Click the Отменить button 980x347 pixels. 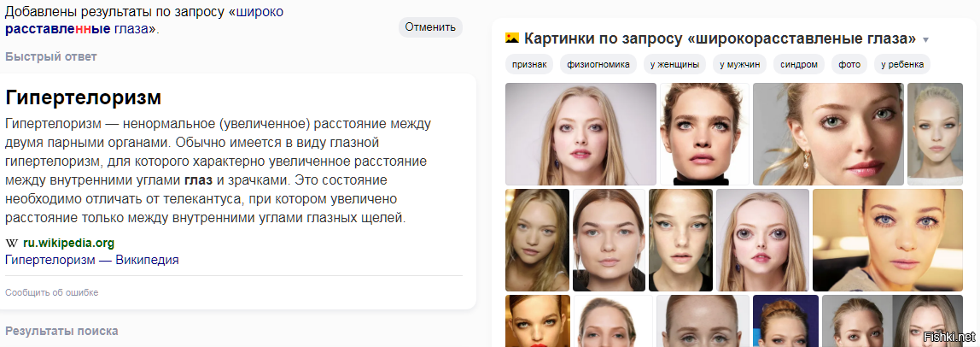[x=430, y=26]
